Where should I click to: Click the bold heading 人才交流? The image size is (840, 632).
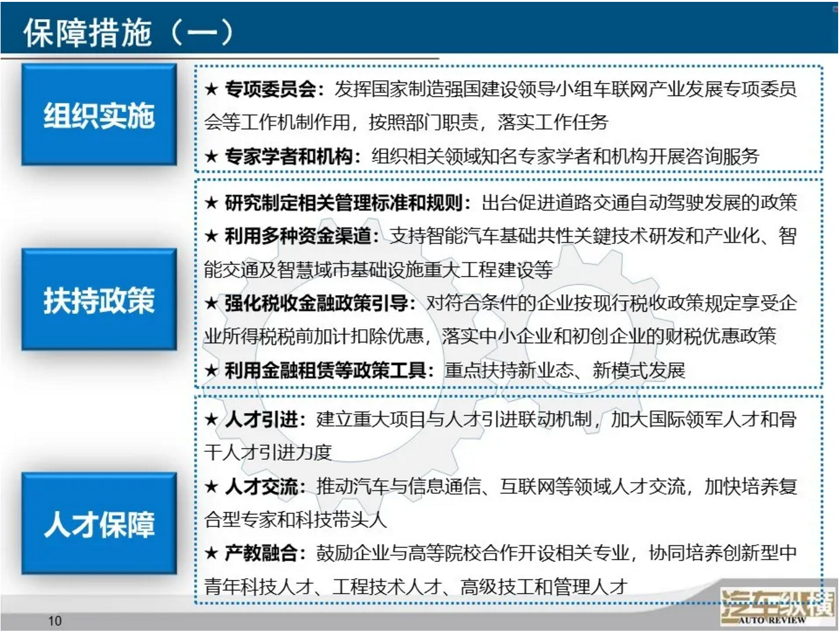(261, 487)
